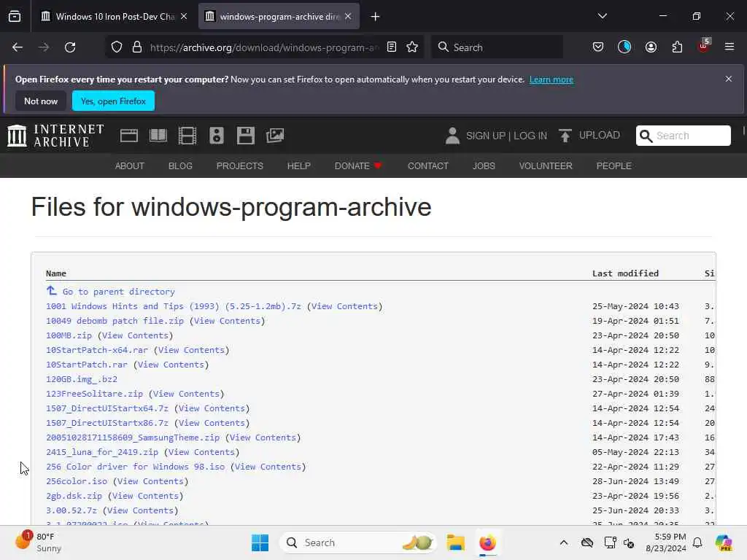Open Pocket save icon

(598, 47)
